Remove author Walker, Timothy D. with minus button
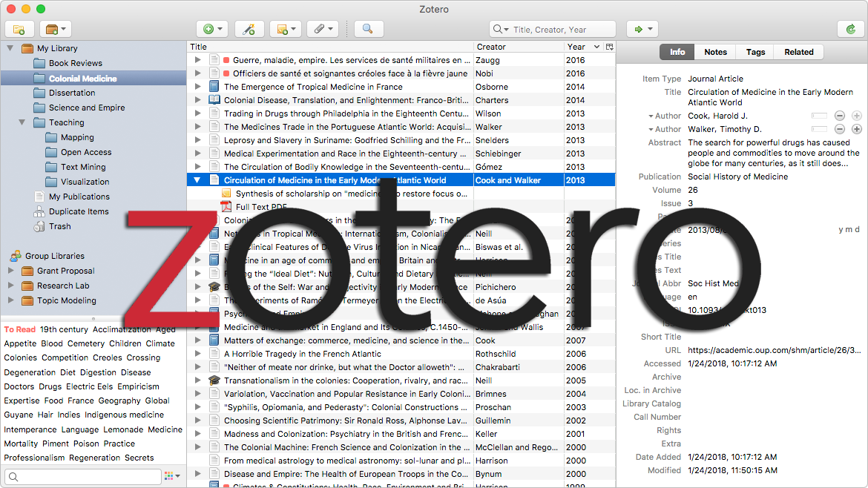 pos(840,129)
